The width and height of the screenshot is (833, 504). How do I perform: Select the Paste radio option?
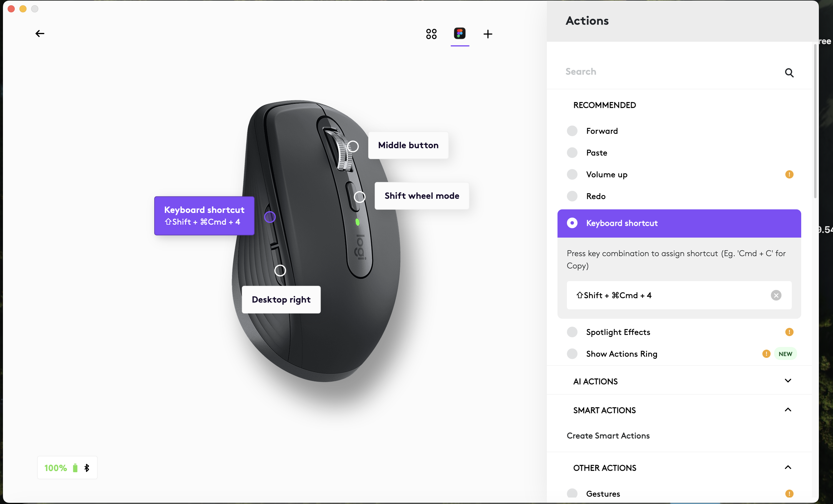pyautogui.click(x=572, y=153)
